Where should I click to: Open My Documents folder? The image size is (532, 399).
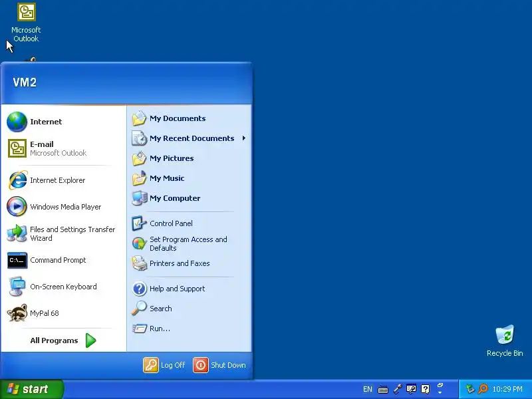point(190,118)
